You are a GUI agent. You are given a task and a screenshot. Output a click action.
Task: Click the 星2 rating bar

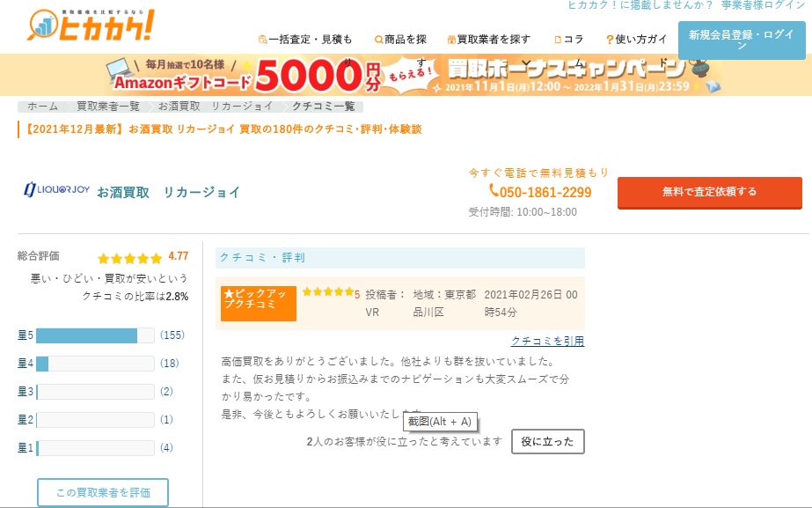point(95,419)
